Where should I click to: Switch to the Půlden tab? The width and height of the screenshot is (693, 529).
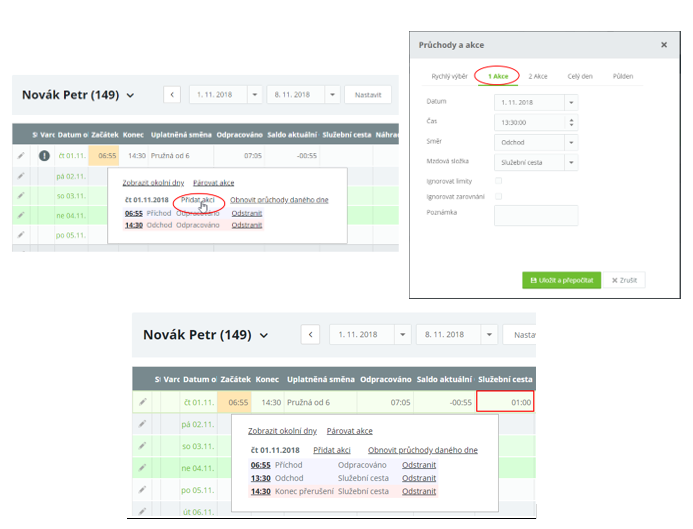(x=622, y=76)
